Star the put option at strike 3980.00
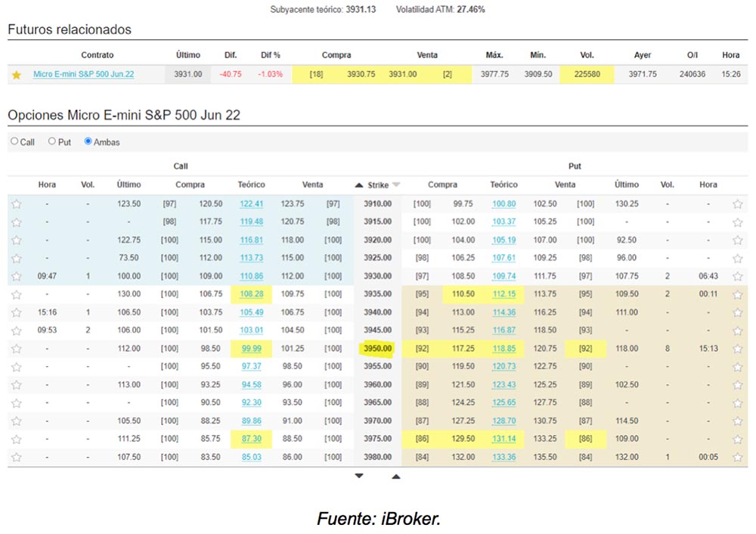 coord(738,458)
